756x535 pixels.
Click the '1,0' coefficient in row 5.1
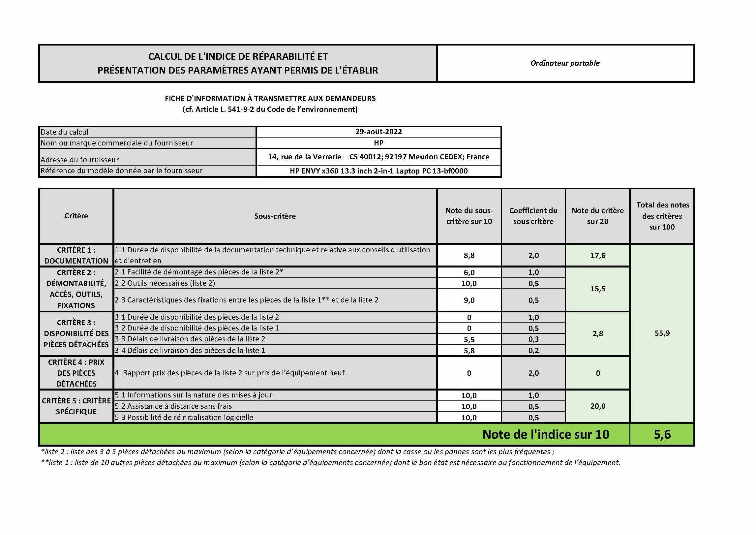point(533,395)
